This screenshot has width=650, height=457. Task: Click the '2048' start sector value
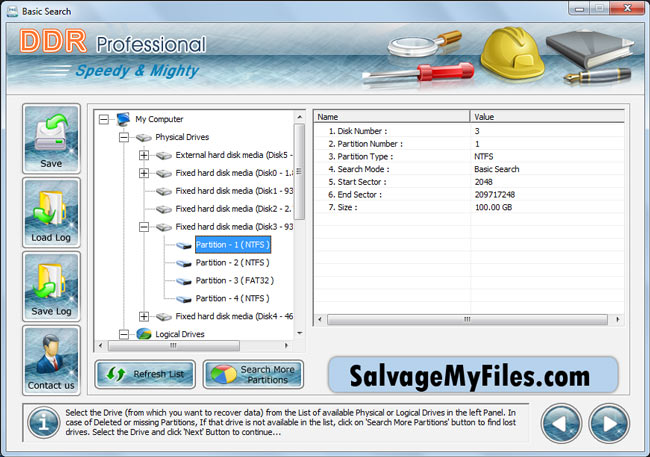pos(483,182)
